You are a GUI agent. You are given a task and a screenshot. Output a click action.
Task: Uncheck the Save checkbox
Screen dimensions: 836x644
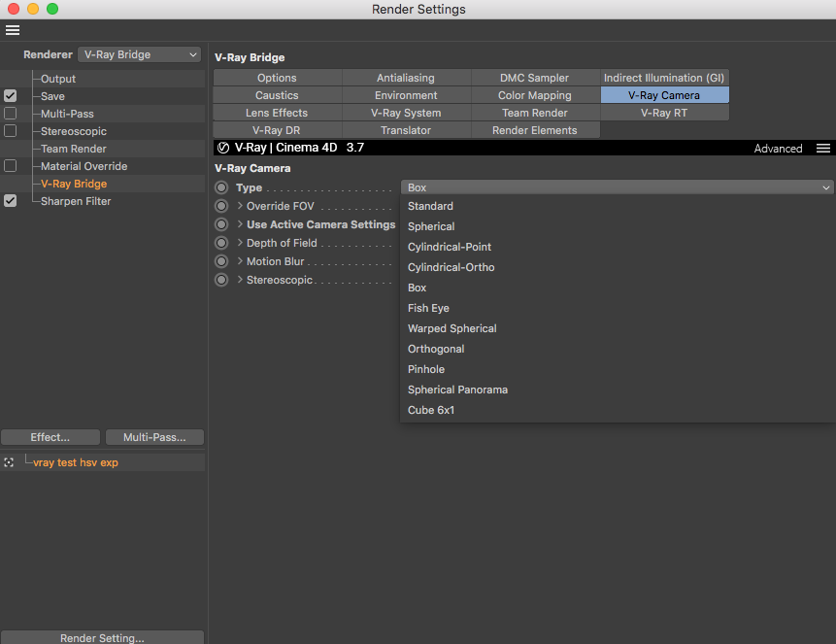tap(10, 96)
